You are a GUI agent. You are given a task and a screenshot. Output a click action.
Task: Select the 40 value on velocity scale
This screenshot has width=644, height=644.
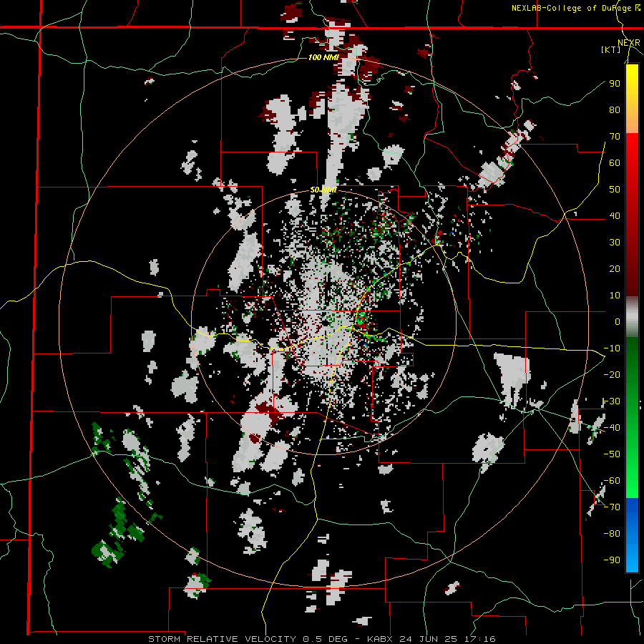click(x=615, y=215)
